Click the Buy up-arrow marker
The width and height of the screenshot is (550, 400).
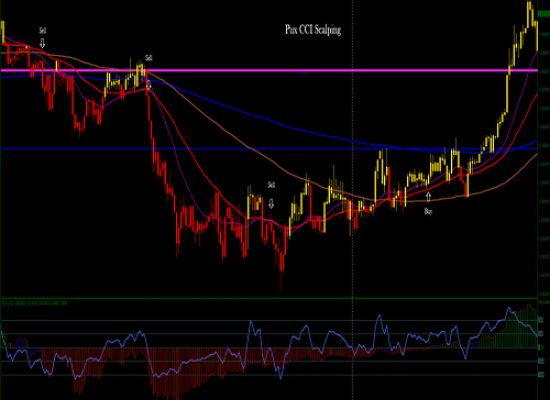[x=428, y=196]
